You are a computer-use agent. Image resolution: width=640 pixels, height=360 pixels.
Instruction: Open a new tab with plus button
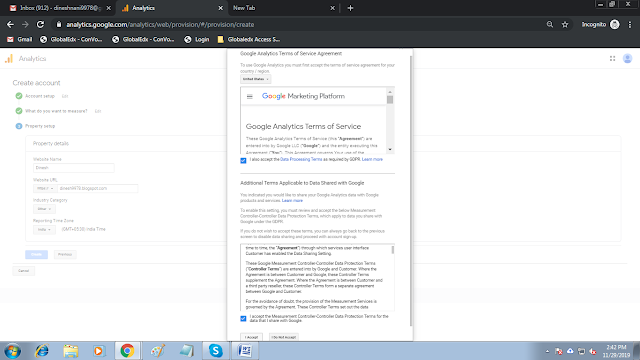350,8
